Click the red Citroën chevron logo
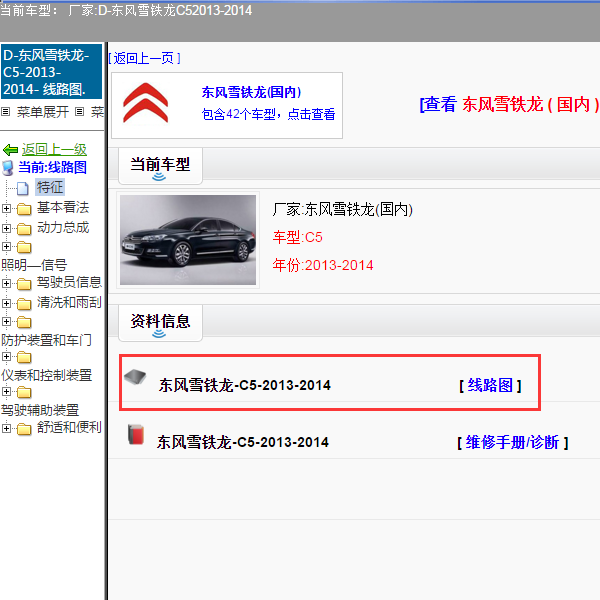 click(145, 103)
